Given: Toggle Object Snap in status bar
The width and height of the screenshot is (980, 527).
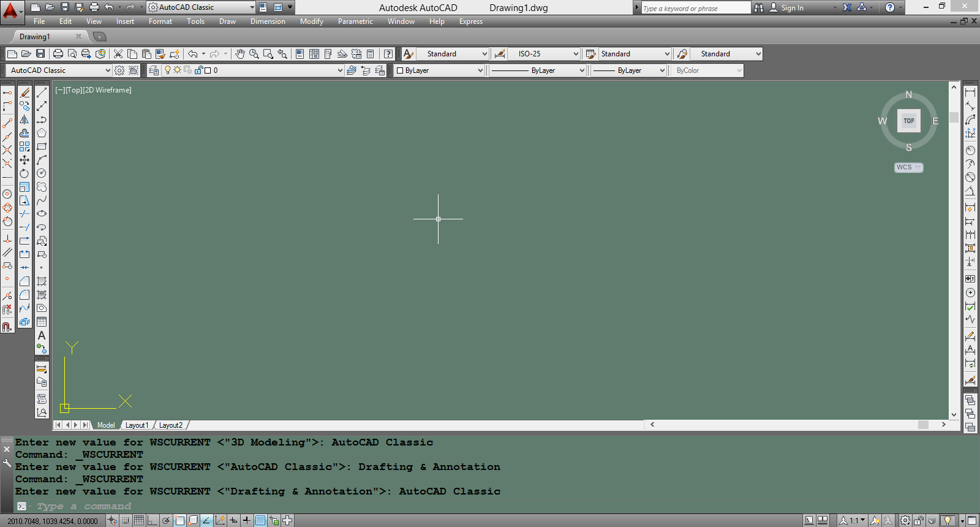Looking at the screenshot, I should point(179,520).
